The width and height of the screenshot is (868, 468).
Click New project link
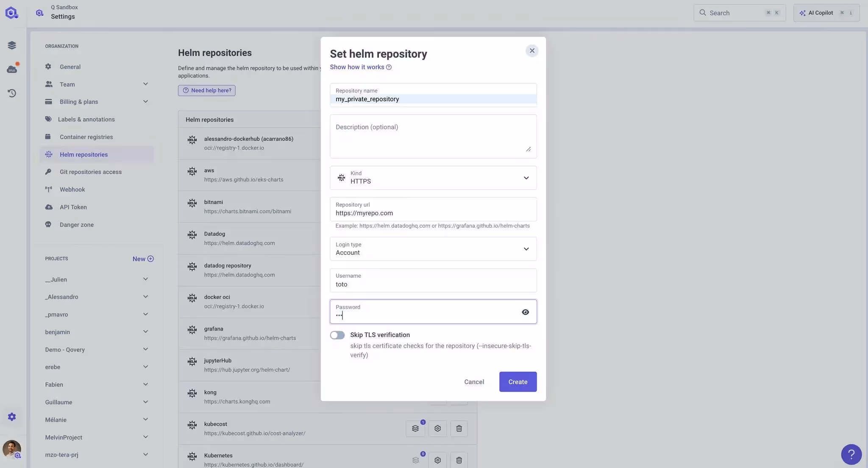coord(143,259)
